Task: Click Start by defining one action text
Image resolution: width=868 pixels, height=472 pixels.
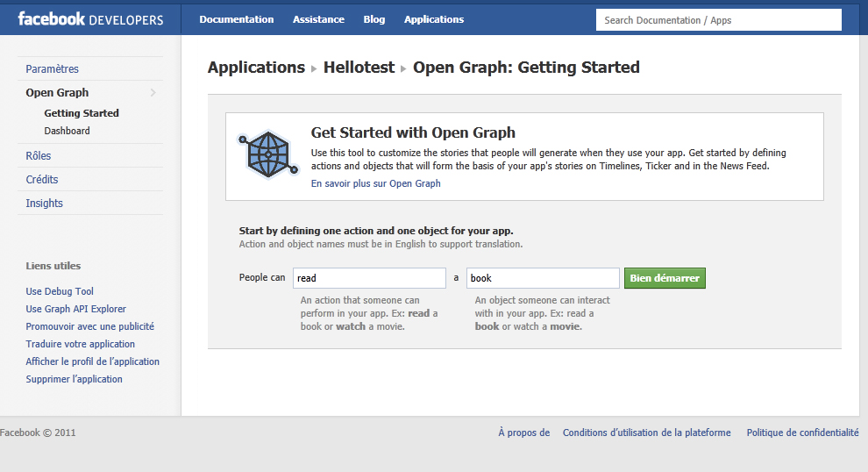Action: 376,231
